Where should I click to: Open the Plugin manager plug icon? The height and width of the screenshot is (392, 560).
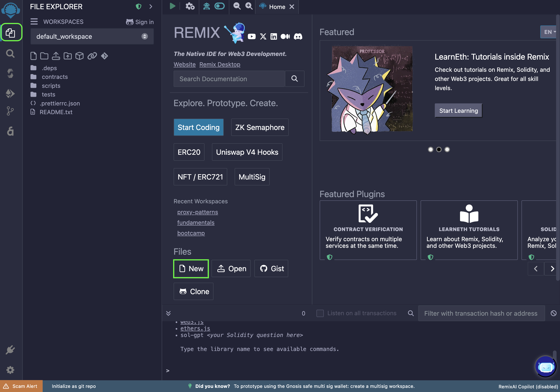point(10,350)
